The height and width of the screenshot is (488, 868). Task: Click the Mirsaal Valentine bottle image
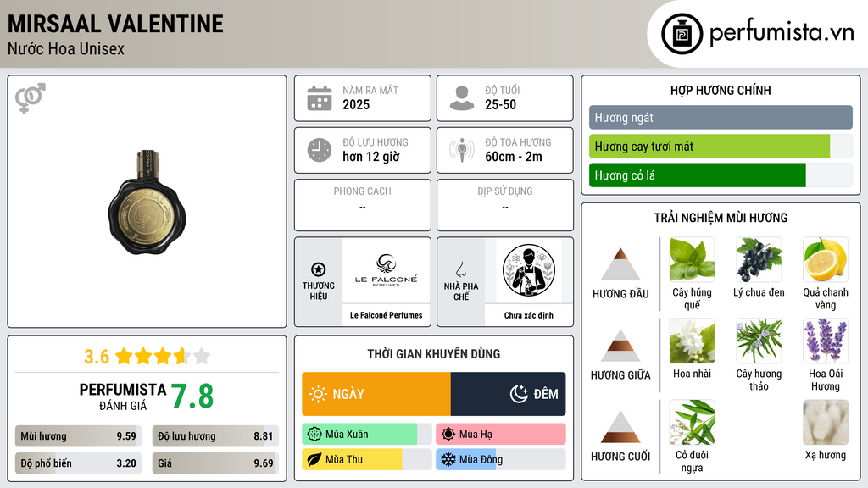tap(147, 202)
